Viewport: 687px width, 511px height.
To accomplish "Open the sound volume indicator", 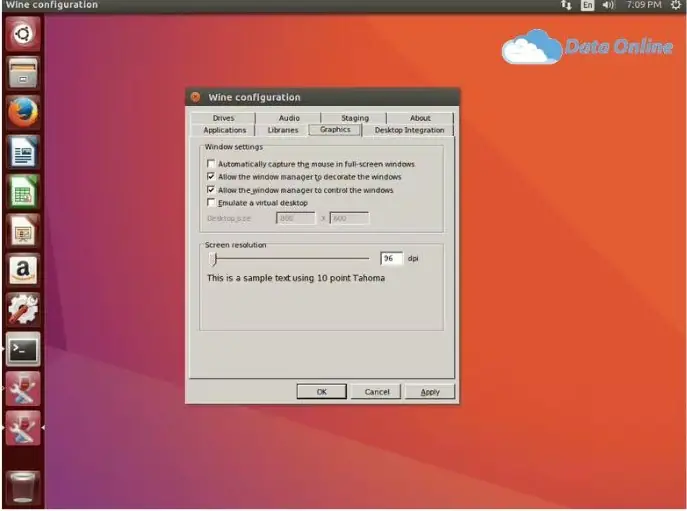I will tap(608, 5).
